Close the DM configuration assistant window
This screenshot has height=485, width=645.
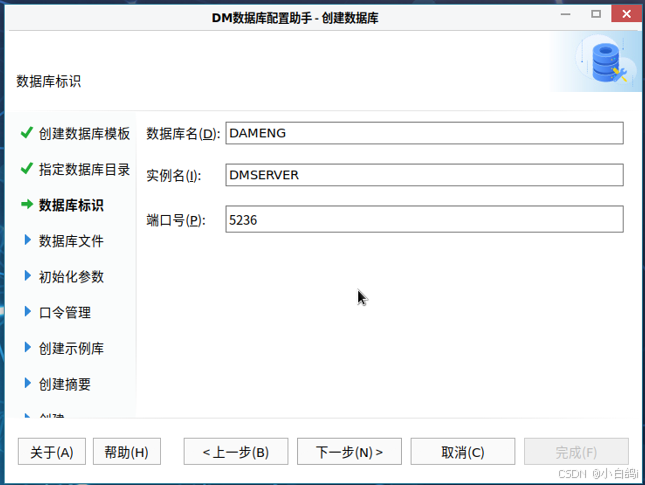626,14
